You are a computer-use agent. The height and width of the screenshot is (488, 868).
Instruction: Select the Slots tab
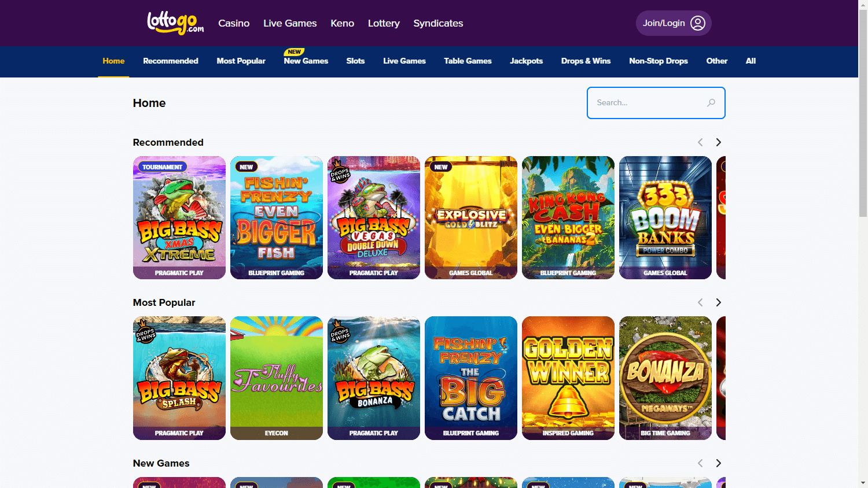tap(355, 61)
